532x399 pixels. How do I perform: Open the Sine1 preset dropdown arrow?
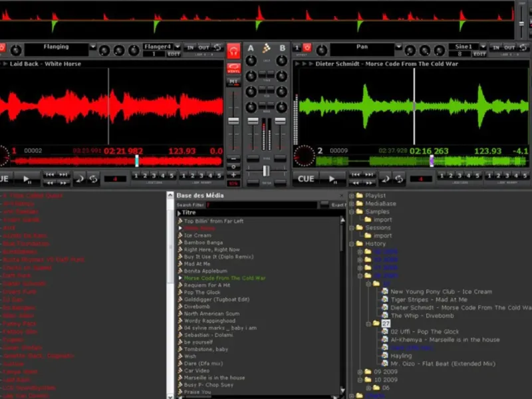[483, 47]
